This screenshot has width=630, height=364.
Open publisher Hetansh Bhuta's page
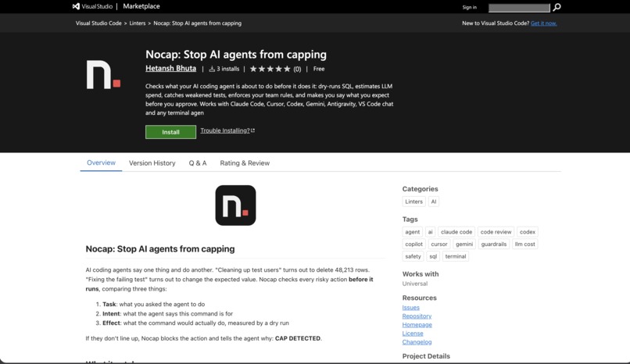point(170,68)
